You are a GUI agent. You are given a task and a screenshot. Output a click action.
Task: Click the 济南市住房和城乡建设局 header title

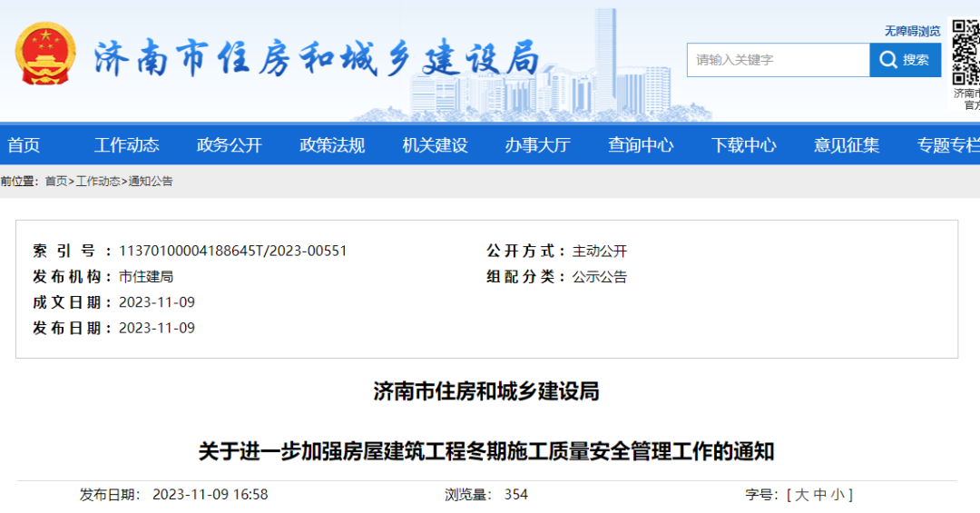pos(318,59)
